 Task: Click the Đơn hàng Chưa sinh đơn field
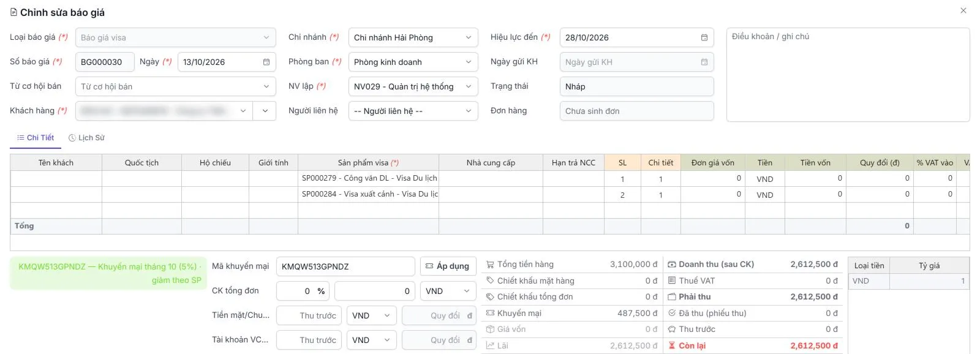(x=636, y=111)
